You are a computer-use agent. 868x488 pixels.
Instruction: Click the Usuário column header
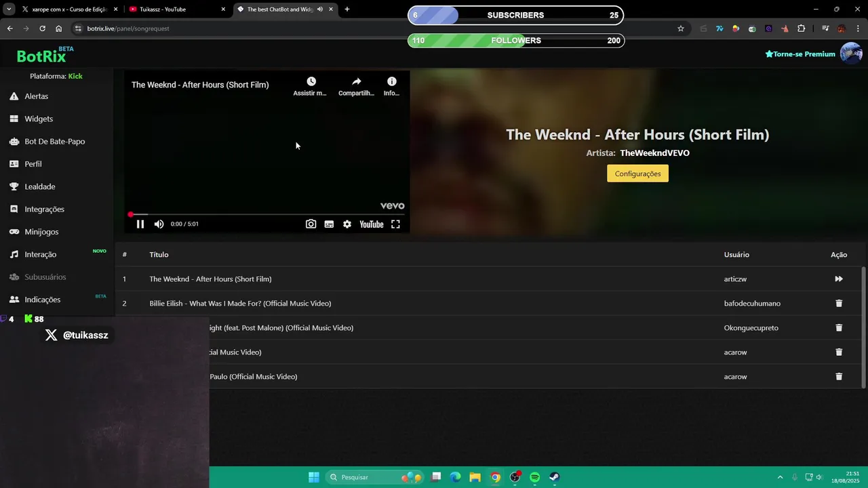(736, 255)
